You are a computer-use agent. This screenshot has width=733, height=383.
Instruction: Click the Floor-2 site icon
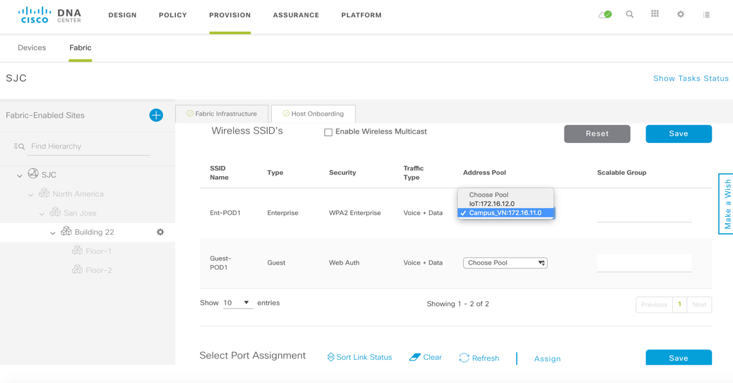pos(77,269)
